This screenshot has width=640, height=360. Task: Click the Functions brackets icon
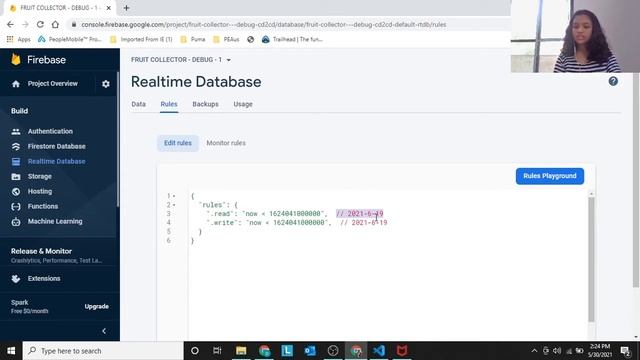coord(16,207)
